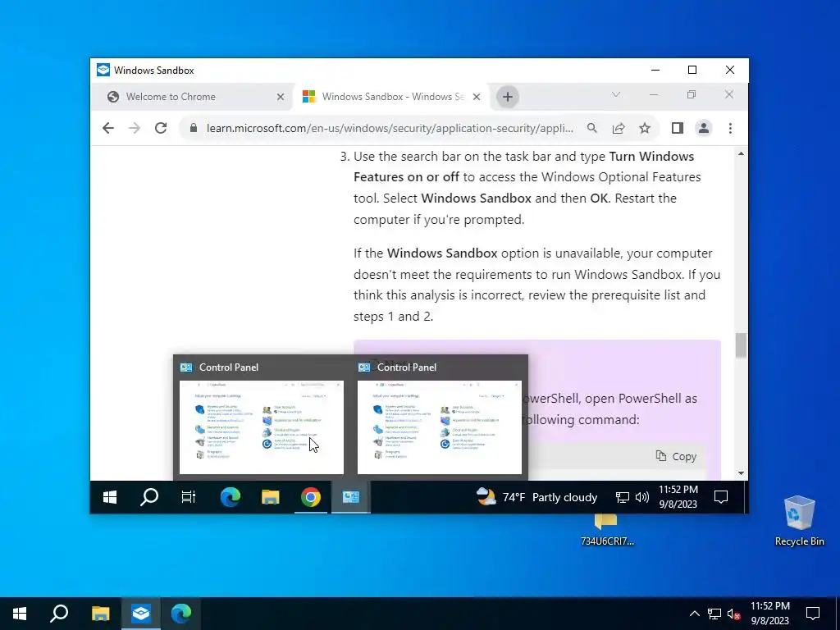Screen dimensions: 840x630
Task: Minimize the inner Chrome window
Action: (x=654, y=95)
